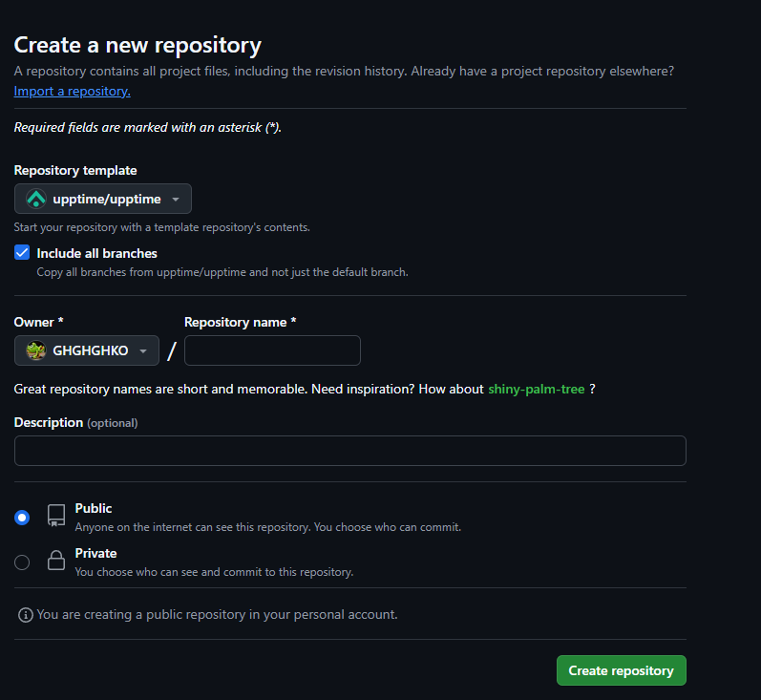Viewport: 761px width, 700px height.
Task: Click the upptime template logo icon
Action: [x=36, y=199]
